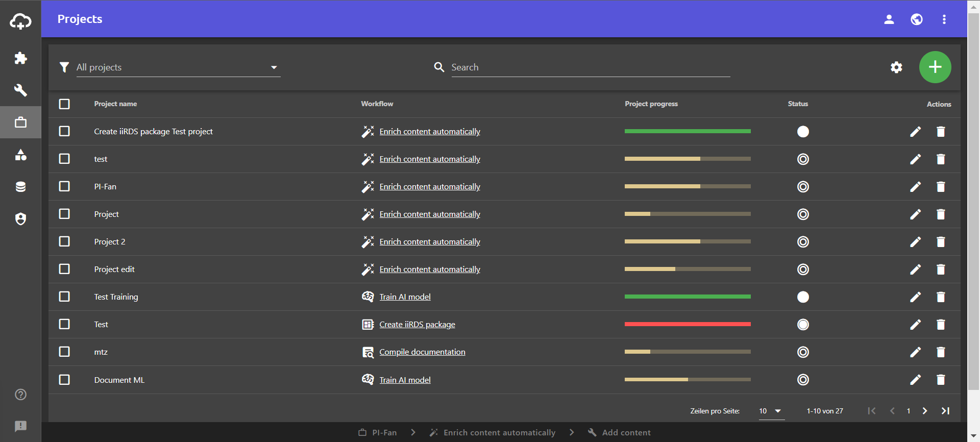Check the Project row checkbox
980x442 pixels.
tap(64, 214)
